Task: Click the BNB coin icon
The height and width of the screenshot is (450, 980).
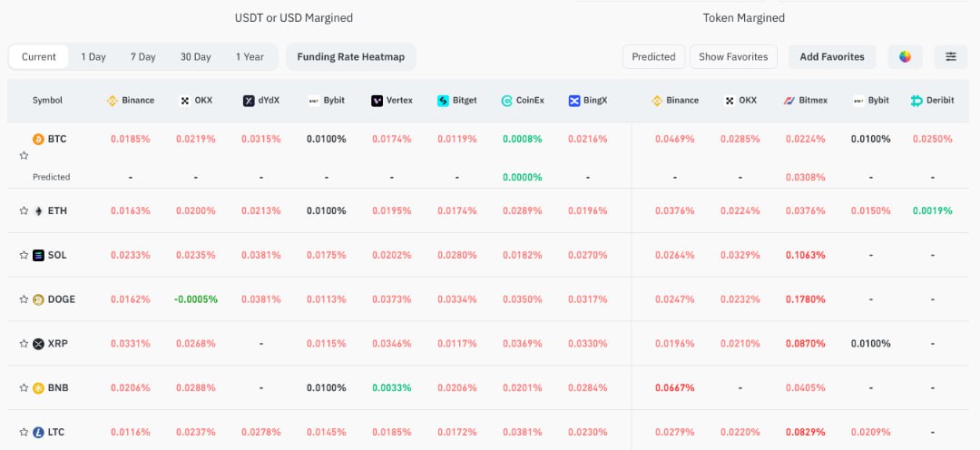Action: [x=39, y=387]
